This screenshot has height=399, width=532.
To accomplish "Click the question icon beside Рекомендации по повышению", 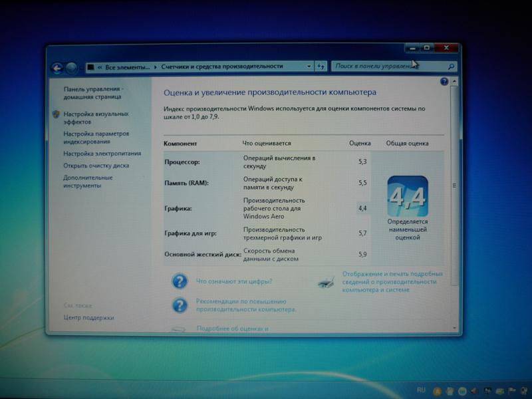I will (180, 305).
